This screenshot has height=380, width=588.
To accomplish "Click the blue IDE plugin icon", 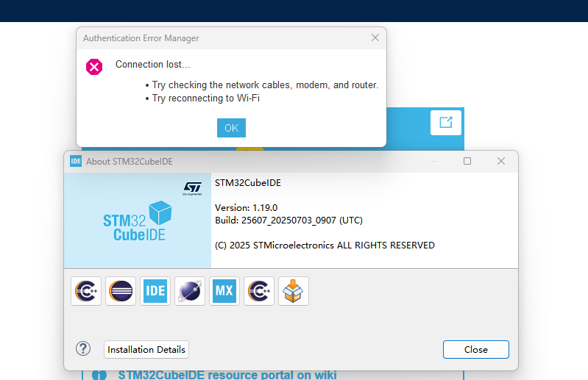I will pyautogui.click(x=155, y=291).
